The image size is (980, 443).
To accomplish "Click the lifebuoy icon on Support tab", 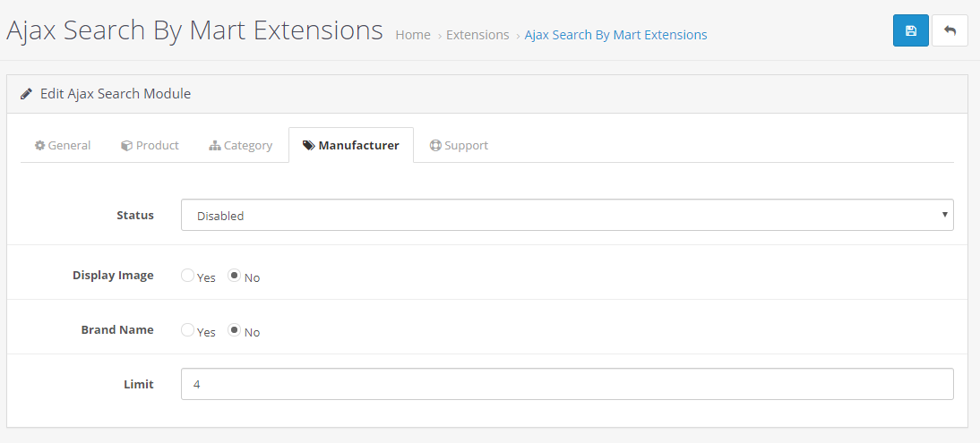I will [435, 145].
